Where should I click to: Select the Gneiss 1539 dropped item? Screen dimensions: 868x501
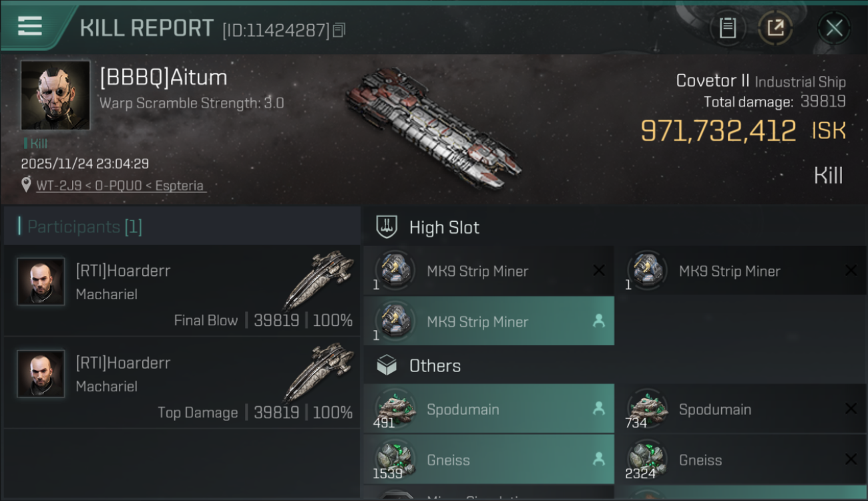coord(489,460)
